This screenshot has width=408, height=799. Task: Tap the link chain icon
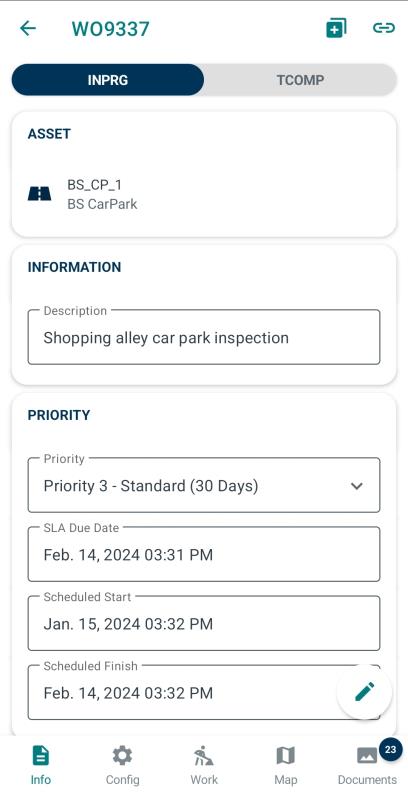coord(384,28)
